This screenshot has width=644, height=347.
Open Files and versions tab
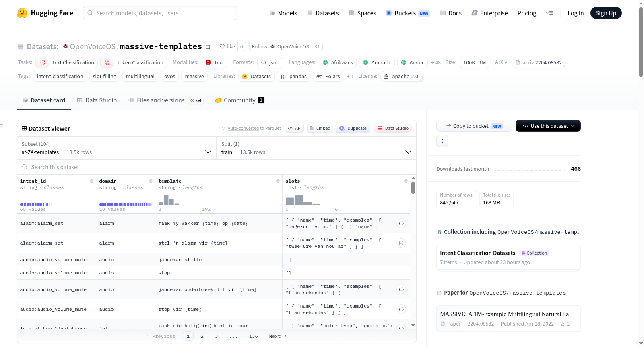[165, 100]
